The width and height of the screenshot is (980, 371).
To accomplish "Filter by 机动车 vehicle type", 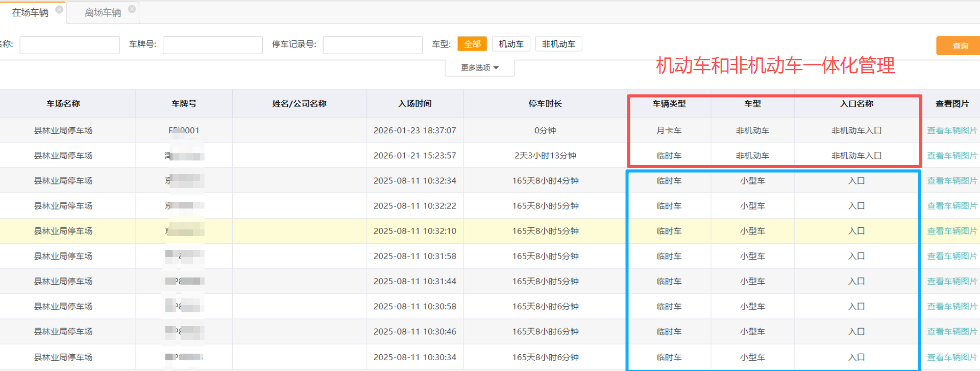I will (x=511, y=44).
